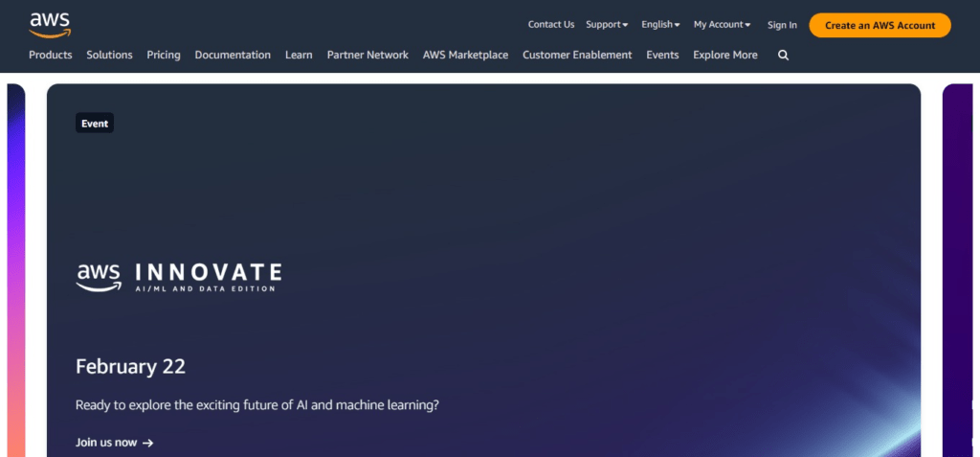Open AWS Marketplace in navigation
Image resolution: width=980 pixels, height=457 pixels.
pos(465,56)
